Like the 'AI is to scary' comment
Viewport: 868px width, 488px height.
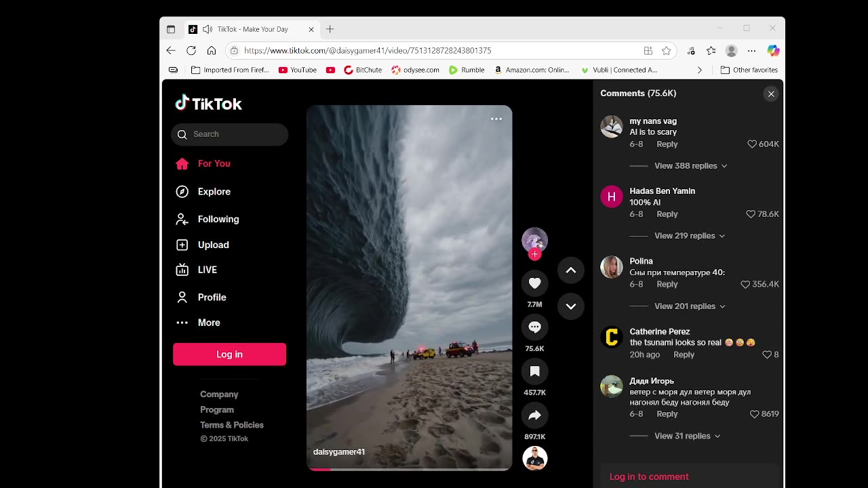(x=751, y=144)
